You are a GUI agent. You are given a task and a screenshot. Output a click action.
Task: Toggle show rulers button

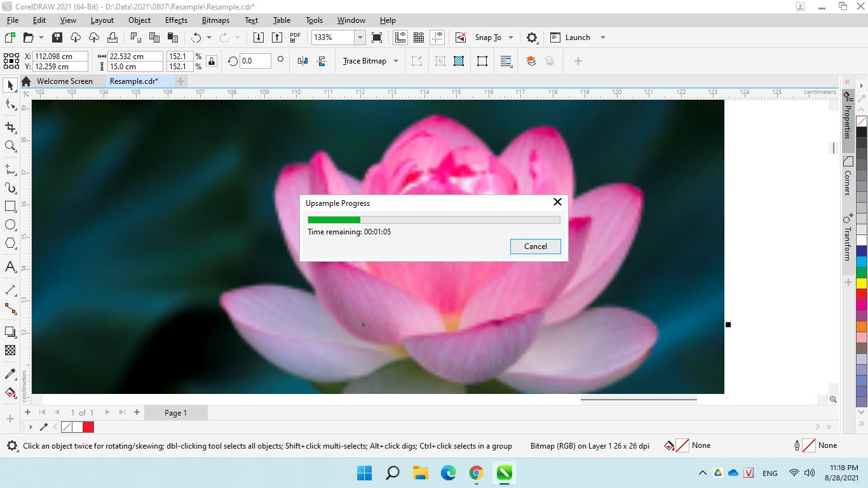click(x=400, y=37)
